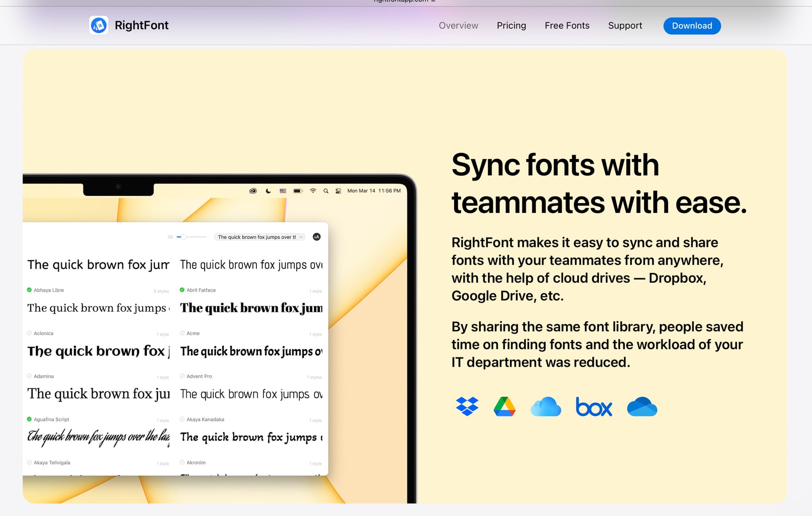Open the Support page

[625, 26]
